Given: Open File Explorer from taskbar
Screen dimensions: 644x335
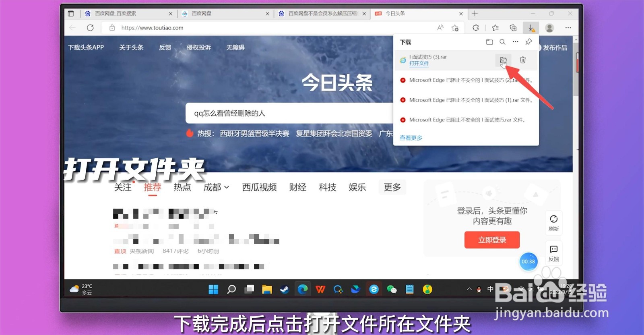Looking at the screenshot, I should (267, 289).
